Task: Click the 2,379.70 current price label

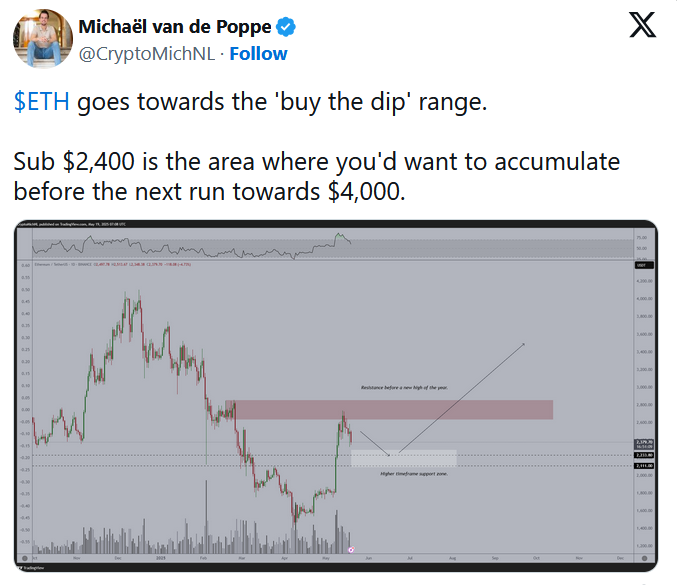Action: [x=644, y=444]
